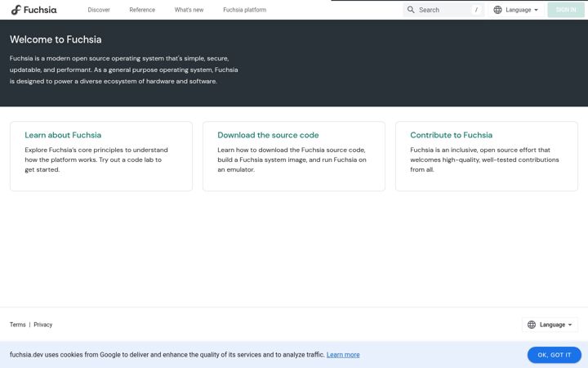
Task: Open Learn about Fuchsia link
Action: click(63, 135)
